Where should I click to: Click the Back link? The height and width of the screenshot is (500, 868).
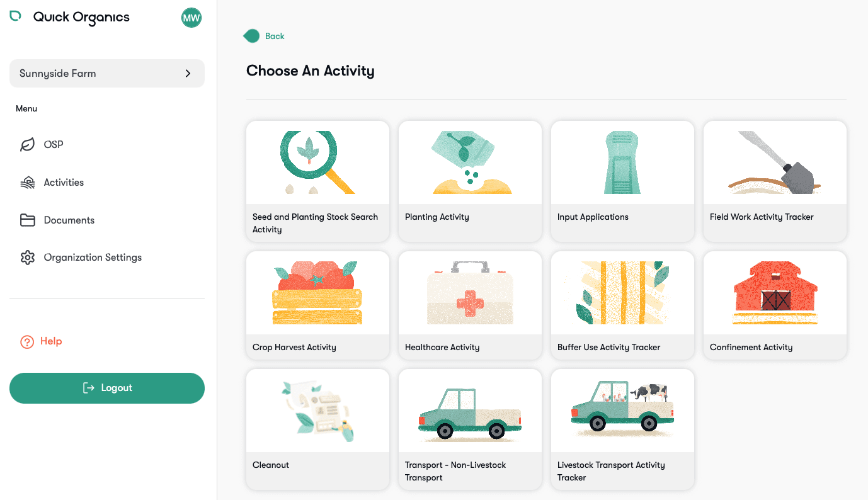[x=273, y=36]
